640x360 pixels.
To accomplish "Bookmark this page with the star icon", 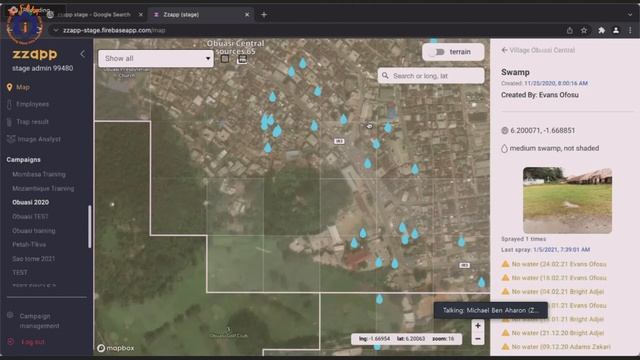I will click(584, 30).
